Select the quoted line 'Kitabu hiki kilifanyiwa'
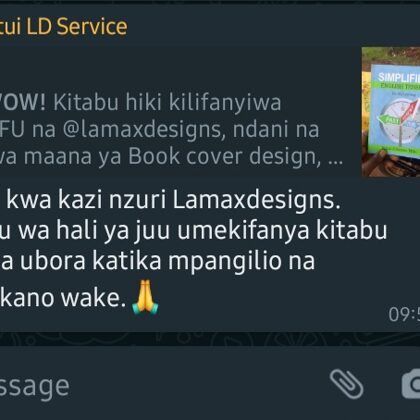 pyautogui.click(x=167, y=102)
